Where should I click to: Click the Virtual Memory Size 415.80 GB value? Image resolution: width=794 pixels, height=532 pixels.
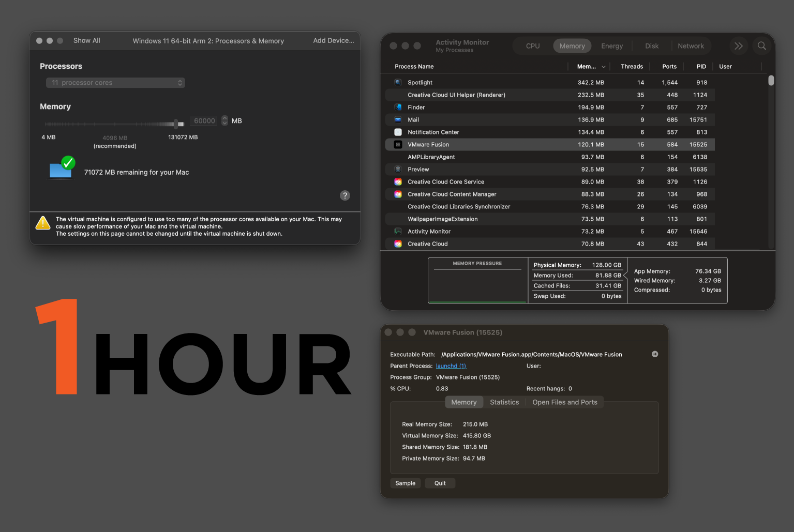[477, 436]
